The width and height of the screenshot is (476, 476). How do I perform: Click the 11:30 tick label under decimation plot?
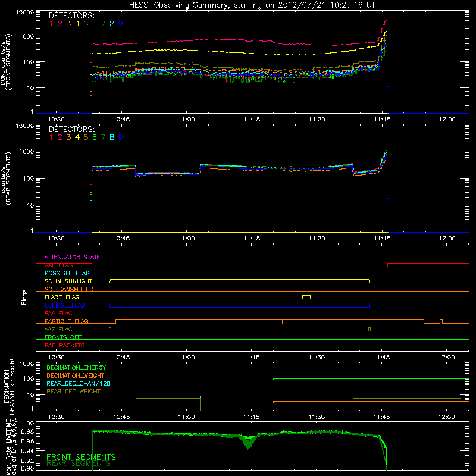(x=317, y=417)
